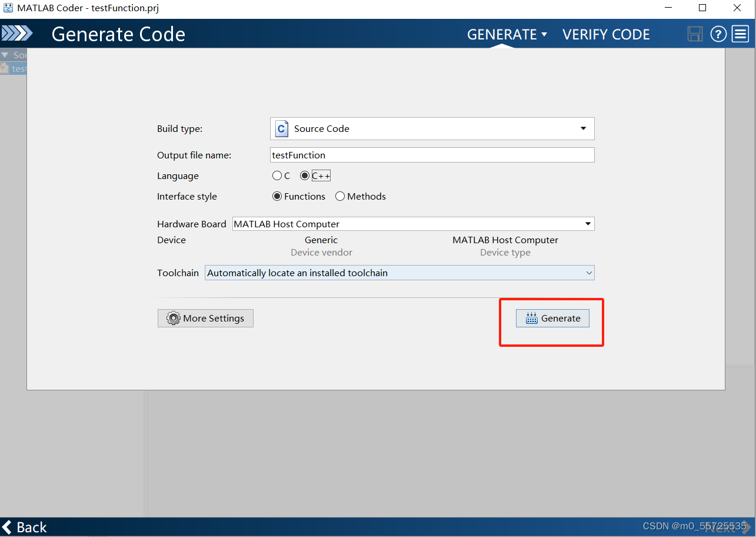Click the MATLAB Coder icon in title bar

pos(8,8)
